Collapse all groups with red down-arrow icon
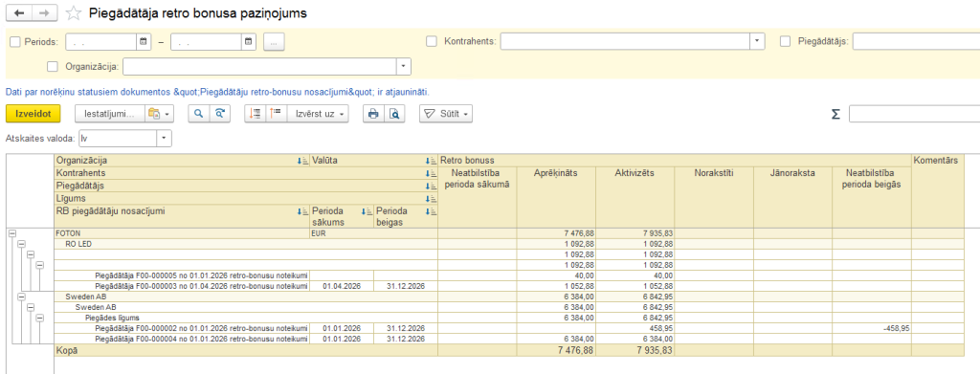 point(255,114)
